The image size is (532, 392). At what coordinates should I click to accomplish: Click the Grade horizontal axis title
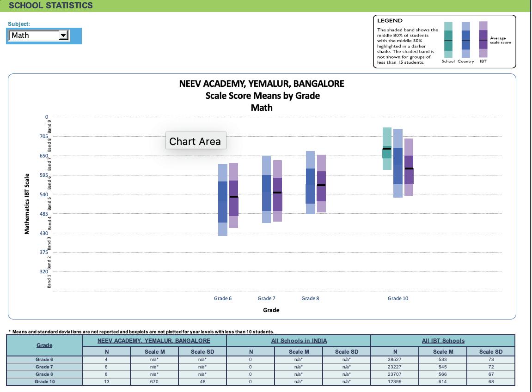(271, 310)
